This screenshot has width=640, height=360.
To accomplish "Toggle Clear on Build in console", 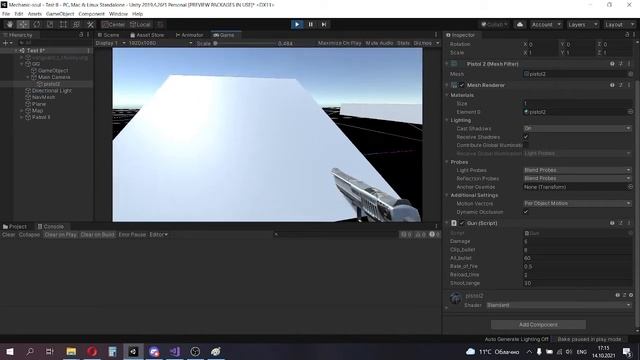I will tap(98, 234).
